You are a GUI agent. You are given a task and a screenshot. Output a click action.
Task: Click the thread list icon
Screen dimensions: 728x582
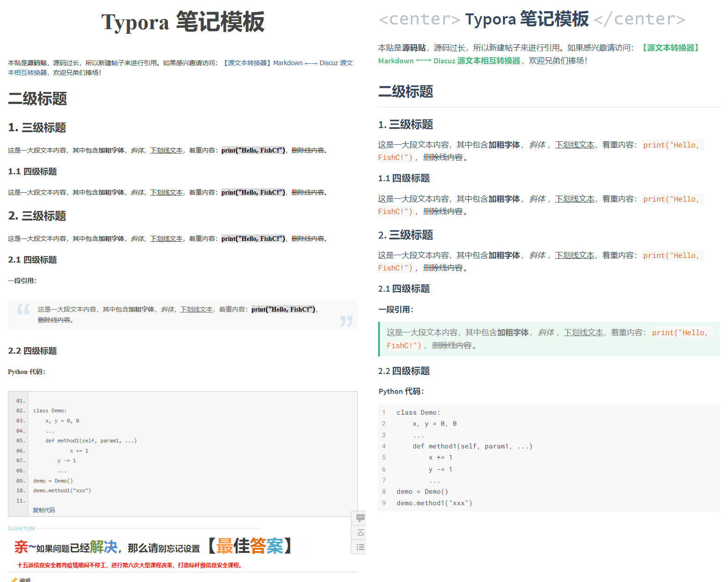(360, 547)
